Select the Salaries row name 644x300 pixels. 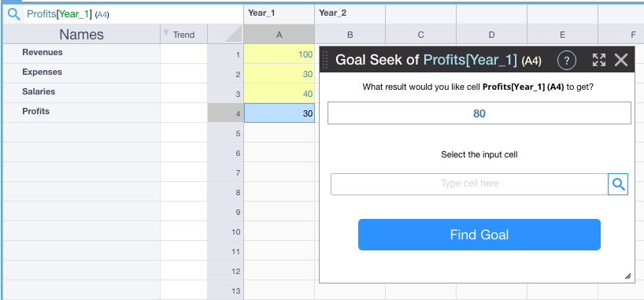click(39, 91)
